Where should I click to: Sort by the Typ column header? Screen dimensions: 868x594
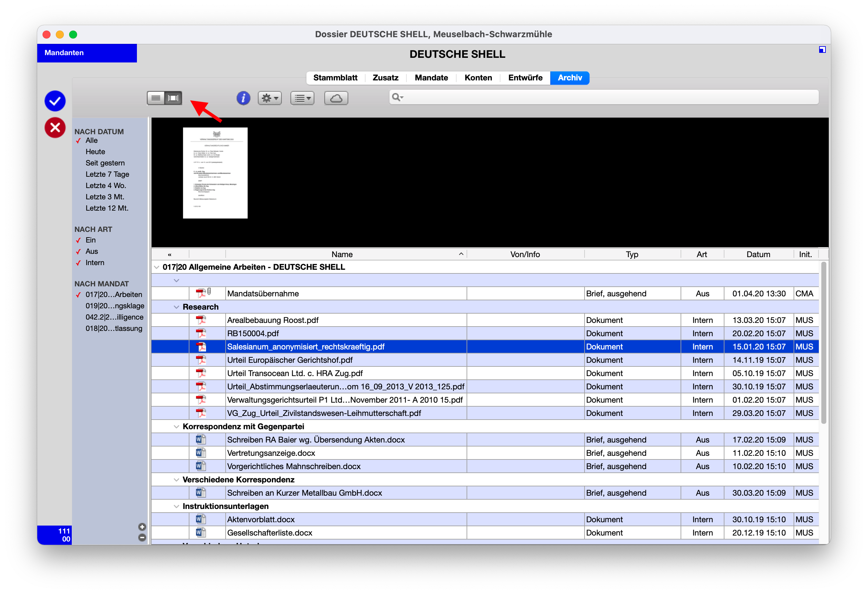click(x=632, y=254)
